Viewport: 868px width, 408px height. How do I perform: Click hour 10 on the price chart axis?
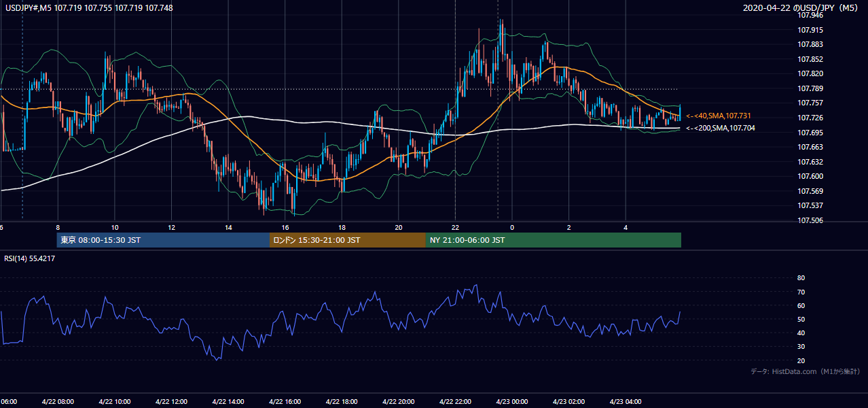[115, 228]
